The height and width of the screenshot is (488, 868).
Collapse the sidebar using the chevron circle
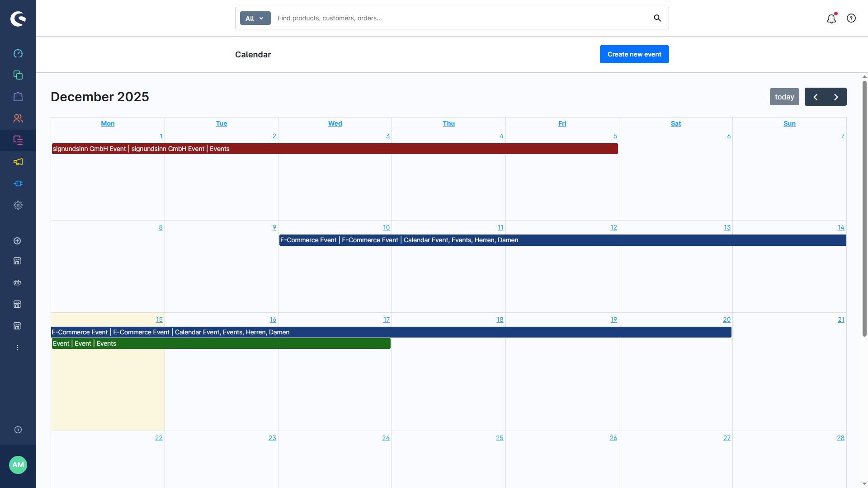point(18,430)
